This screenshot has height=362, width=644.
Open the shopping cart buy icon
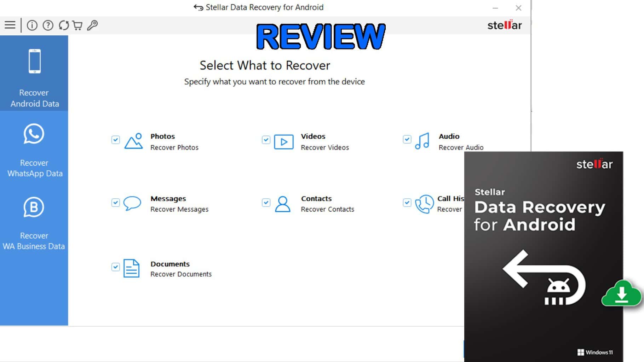pos(77,25)
